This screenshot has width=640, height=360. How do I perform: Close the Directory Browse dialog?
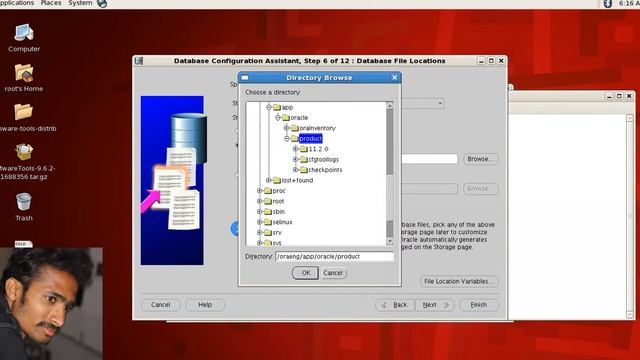coord(394,78)
